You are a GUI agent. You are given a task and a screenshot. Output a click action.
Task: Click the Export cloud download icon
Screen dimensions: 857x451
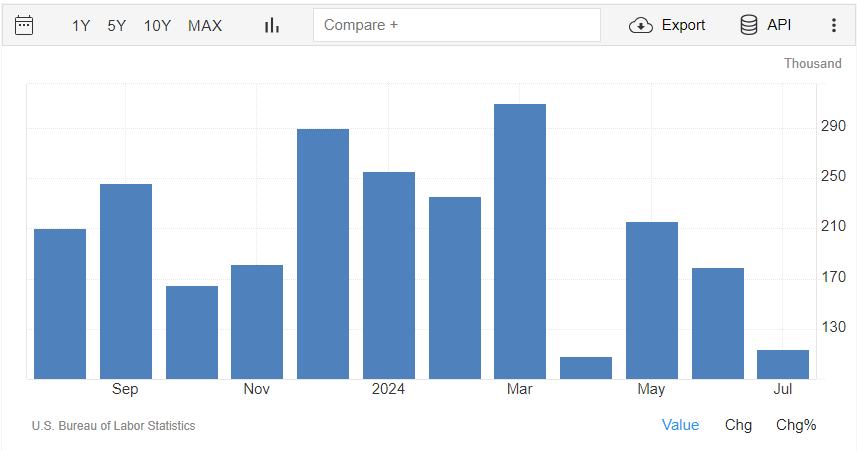(640, 25)
